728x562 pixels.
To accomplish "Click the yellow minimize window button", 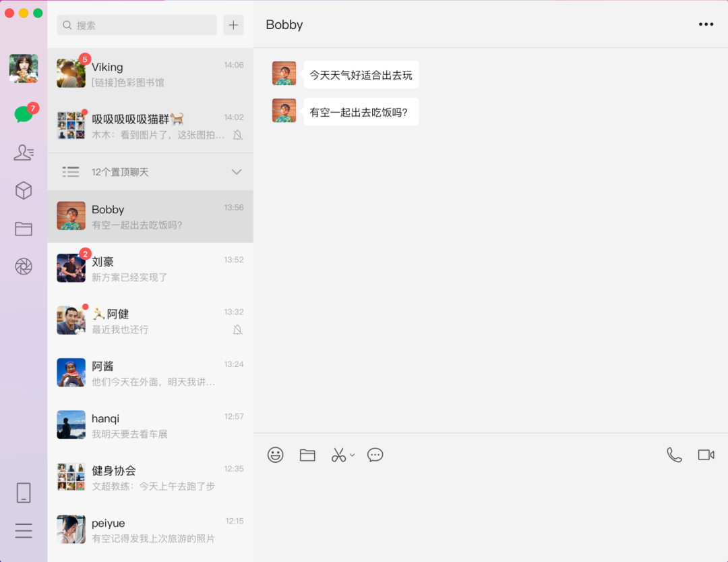I will 24,13.
